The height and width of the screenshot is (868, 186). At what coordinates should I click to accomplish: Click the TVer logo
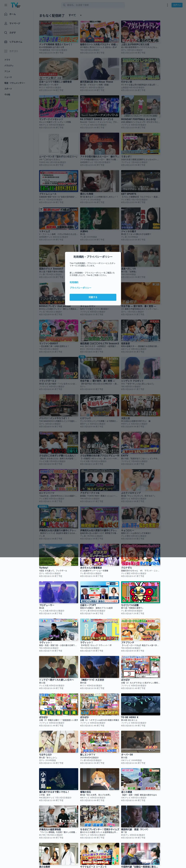coord(15,5)
